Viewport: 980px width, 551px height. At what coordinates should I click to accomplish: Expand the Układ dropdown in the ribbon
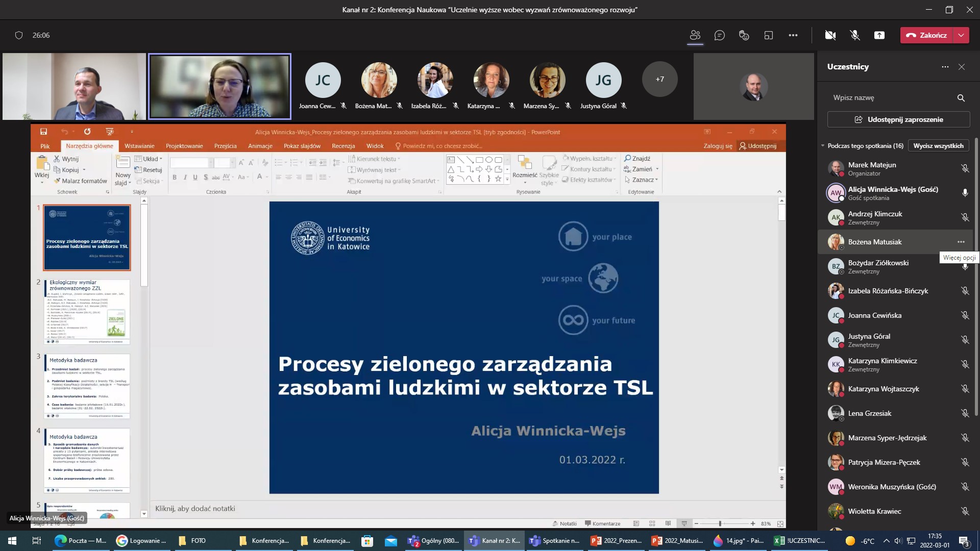tap(149, 159)
